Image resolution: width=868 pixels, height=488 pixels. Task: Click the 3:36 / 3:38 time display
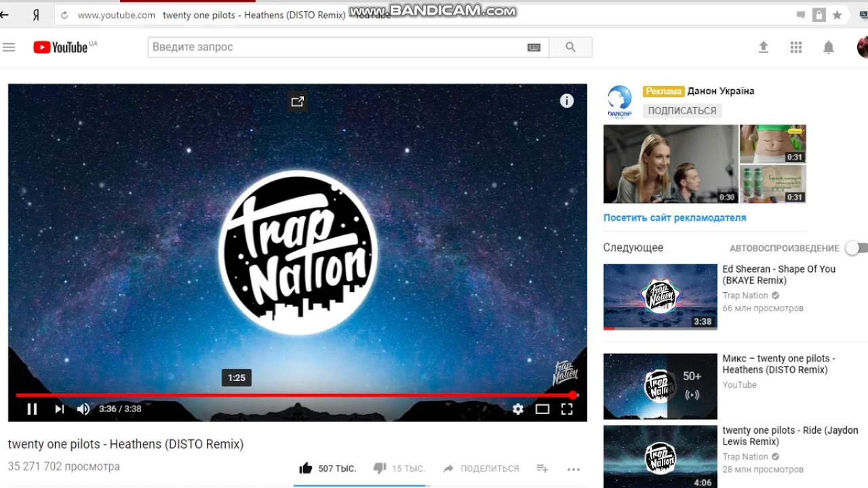click(x=120, y=409)
